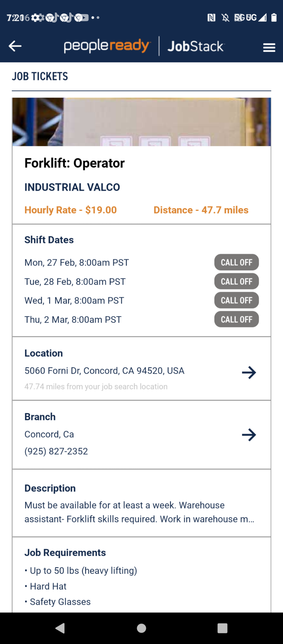Image resolution: width=283 pixels, height=644 pixels.
Task: Tap the back arrow in header
Action: (15, 46)
